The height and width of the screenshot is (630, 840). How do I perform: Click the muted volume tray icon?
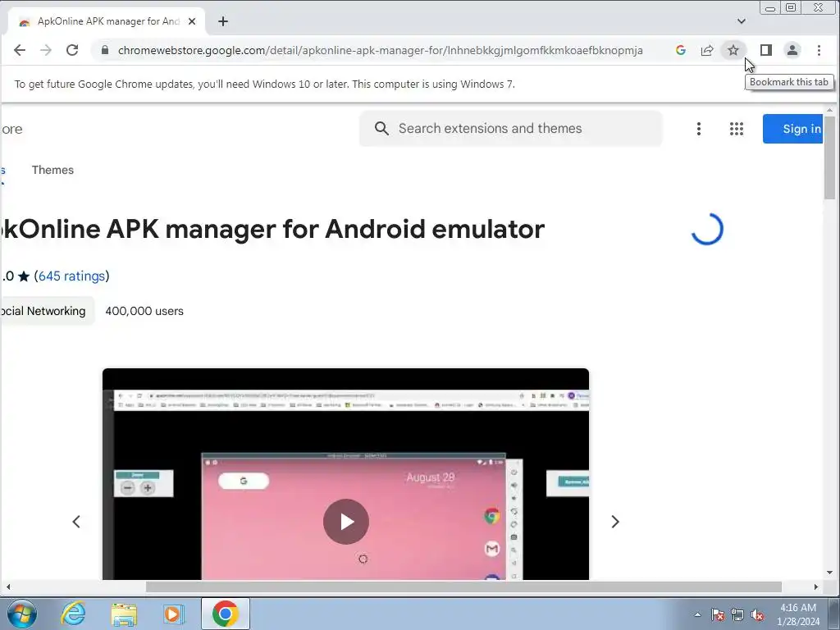pyautogui.click(x=757, y=614)
